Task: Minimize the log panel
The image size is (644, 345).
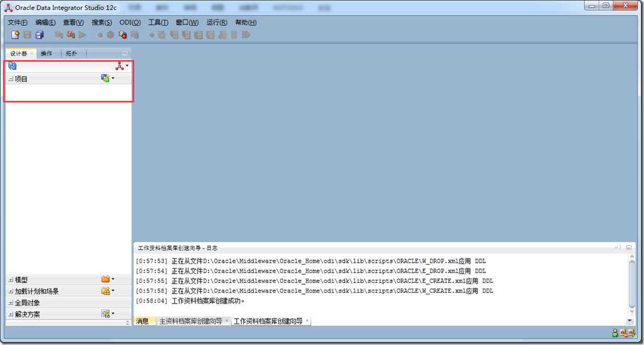Action: (x=629, y=248)
